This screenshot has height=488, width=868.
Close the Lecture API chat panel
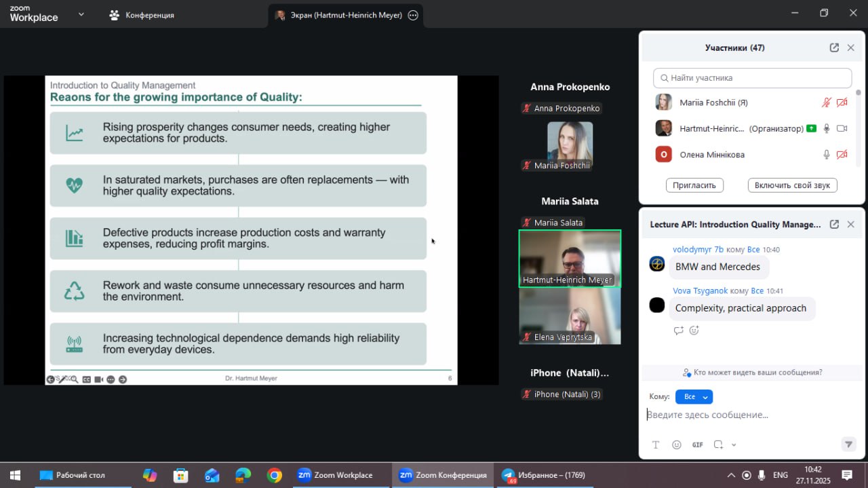[851, 224]
